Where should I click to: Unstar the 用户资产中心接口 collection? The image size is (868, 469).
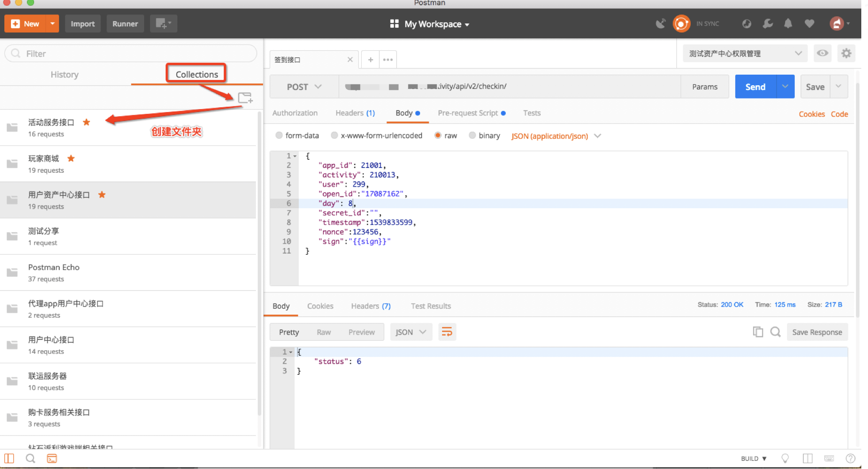pyautogui.click(x=102, y=195)
